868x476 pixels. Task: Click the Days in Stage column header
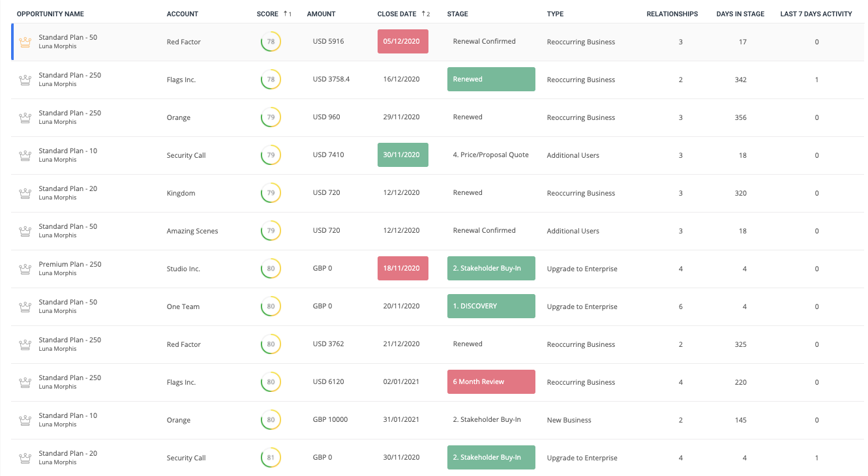pos(740,14)
